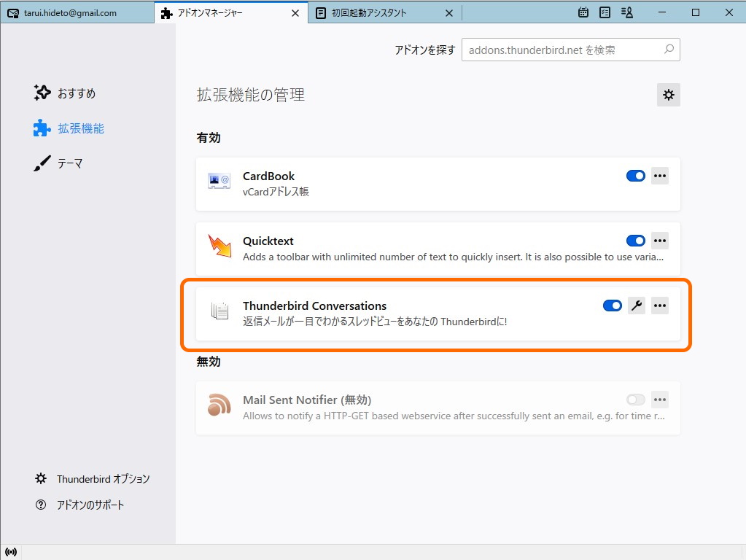Click the テーマ paintbrush icon
Image resolution: width=746 pixels, height=560 pixels.
[x=42, y=163]
